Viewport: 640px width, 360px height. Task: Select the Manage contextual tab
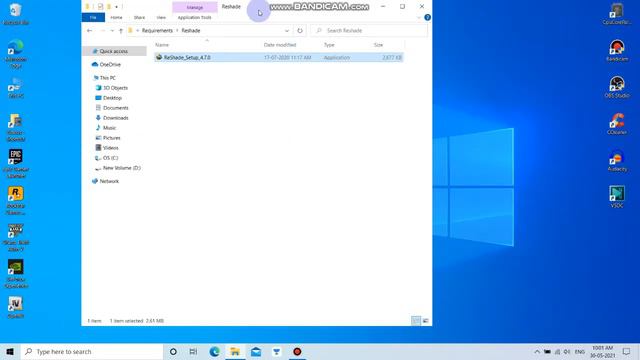coord(195,7)
